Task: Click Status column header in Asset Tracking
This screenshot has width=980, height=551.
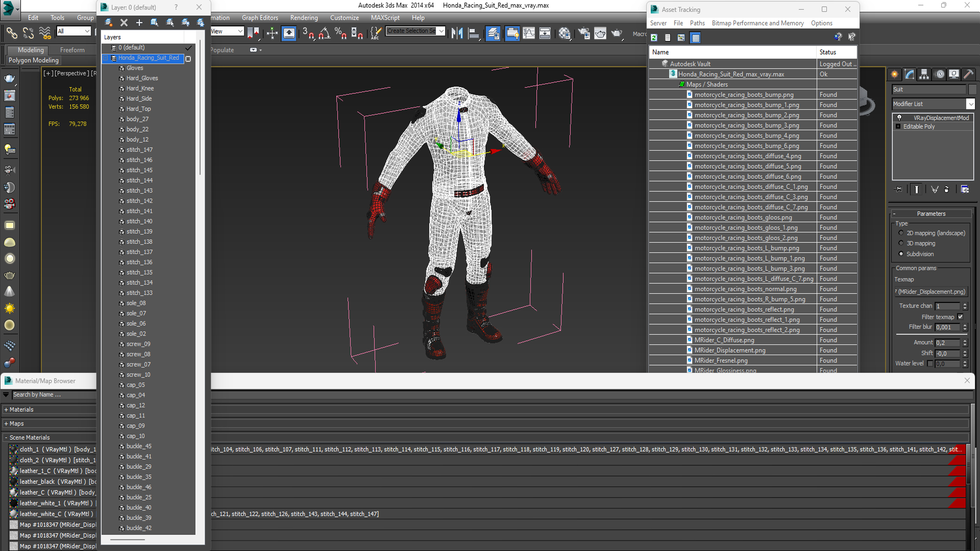Action: pyautogui.click(x=837, y=52)
